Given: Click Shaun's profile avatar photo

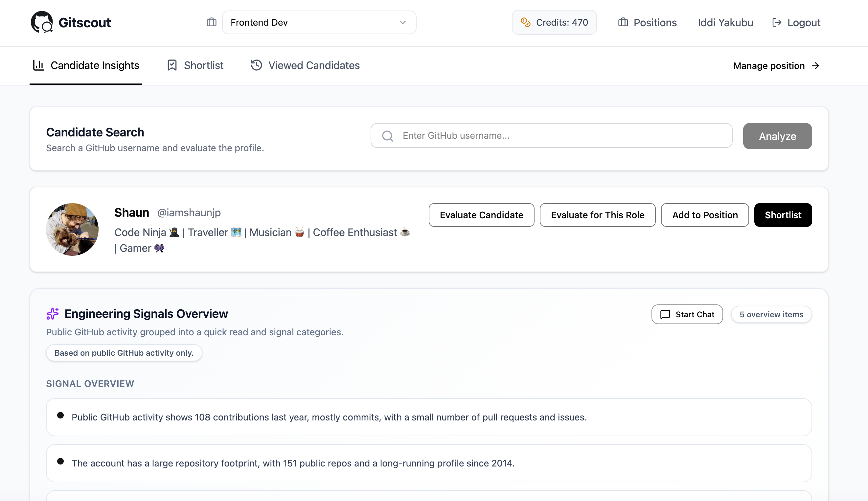Looking at the screenshot, I should coord(72,229).
